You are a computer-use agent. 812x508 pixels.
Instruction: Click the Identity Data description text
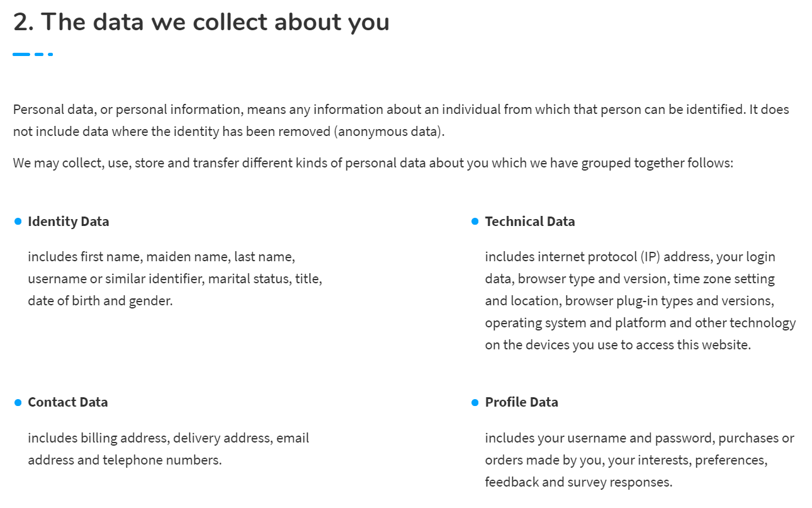click(x=175, y=279)
